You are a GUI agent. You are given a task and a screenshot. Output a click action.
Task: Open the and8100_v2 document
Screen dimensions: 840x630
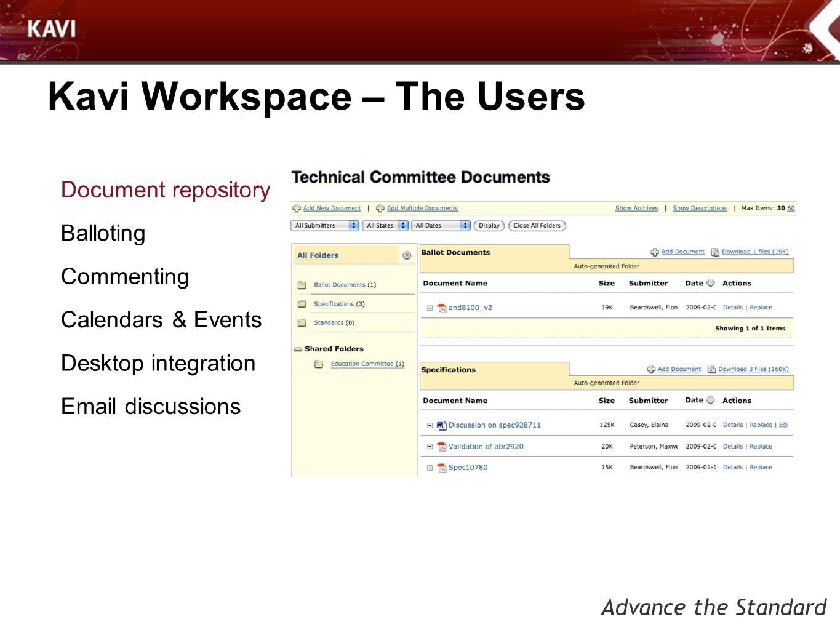[x=470, y=308]
